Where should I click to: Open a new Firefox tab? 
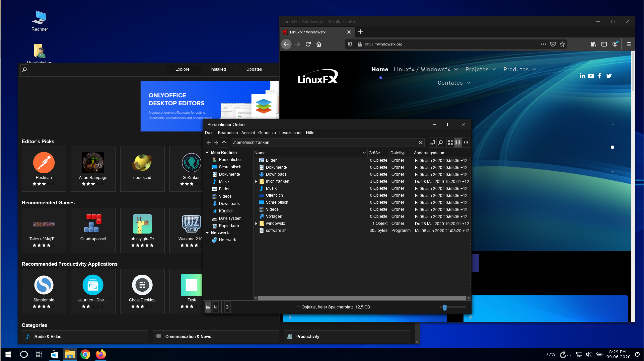tap(360, 32)
